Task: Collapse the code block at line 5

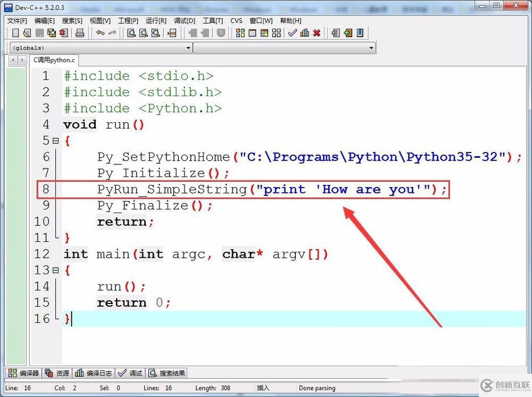Action: [56, 140]
